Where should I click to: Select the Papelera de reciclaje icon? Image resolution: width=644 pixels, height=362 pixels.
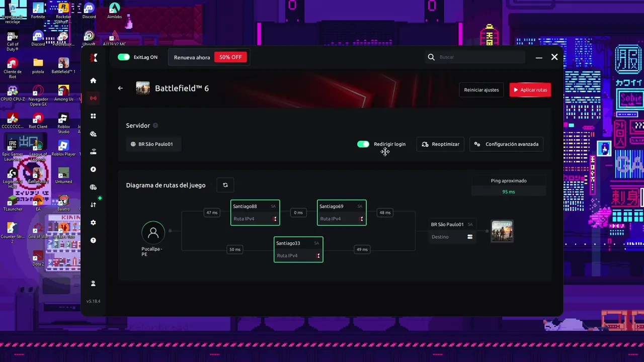point(13,12)
